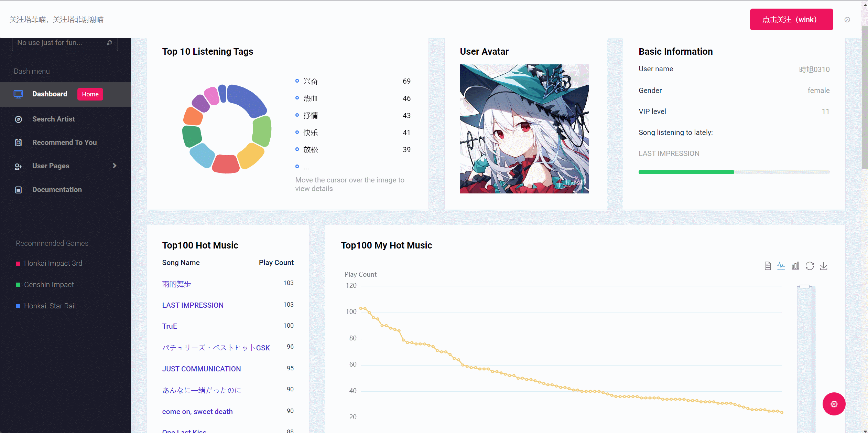The width and height of the screenshot is (868, 433).
Task: Switch chart to line view icon
Action: pos(781,266)
